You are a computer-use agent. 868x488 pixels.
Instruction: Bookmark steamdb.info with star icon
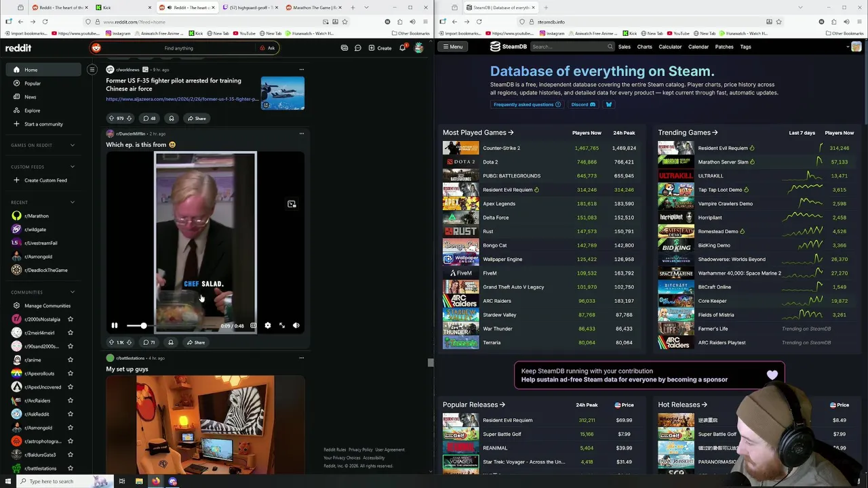point(778,22)
